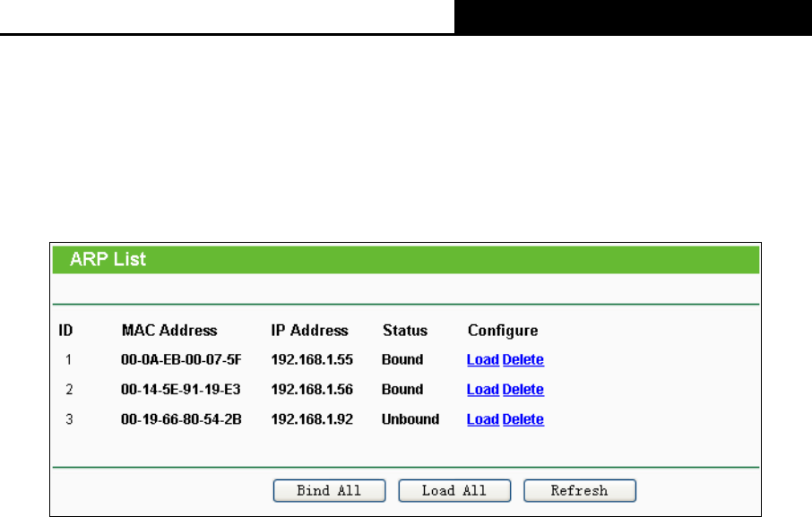
Task: Click the MAC Address column header
Action: point(169,330)
